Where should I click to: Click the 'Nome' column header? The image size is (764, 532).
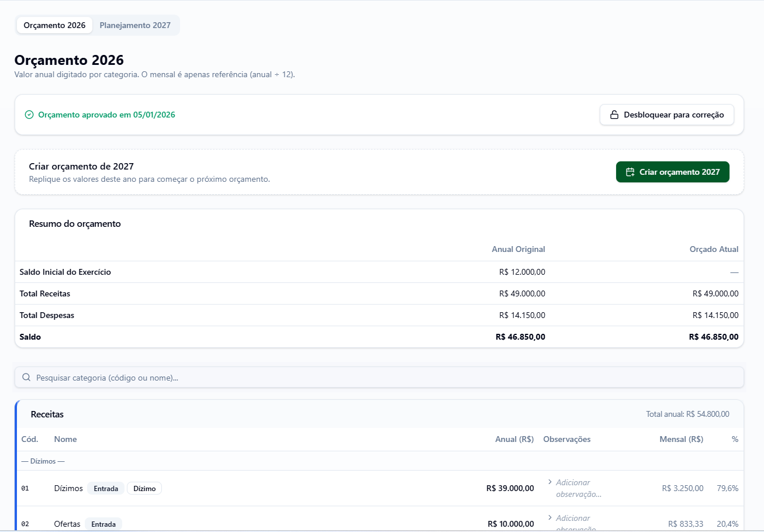click(x=65, y=439)
